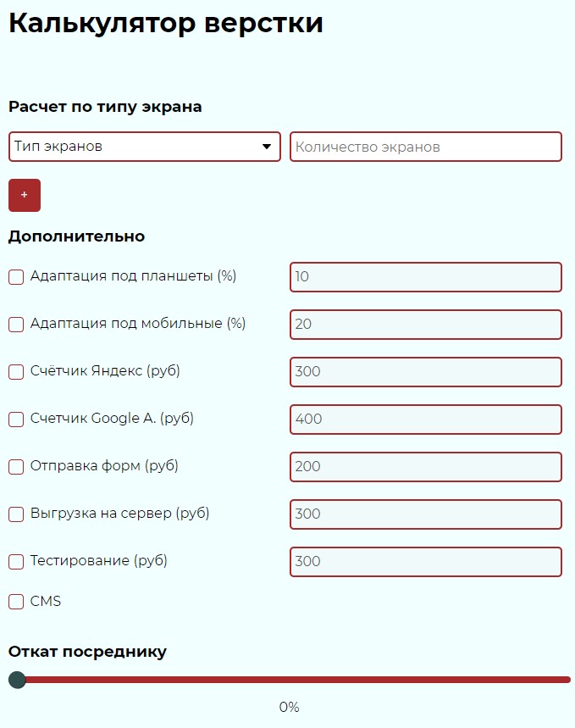Click the Google A. price field showing 400
Image resolution: width=575 pixels, height=728 pixels.
[x=425, y=420]
